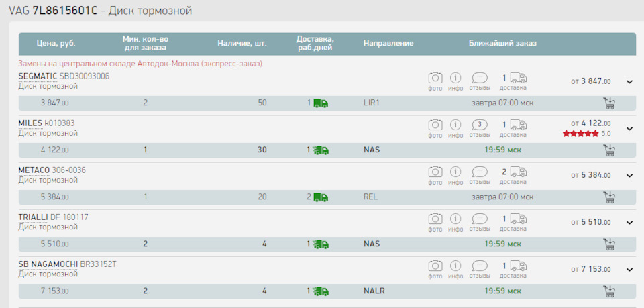The image size is (644, 308).
Task: Click 'Мин. кол-во для заказа' header
Action: coord(146,43)
